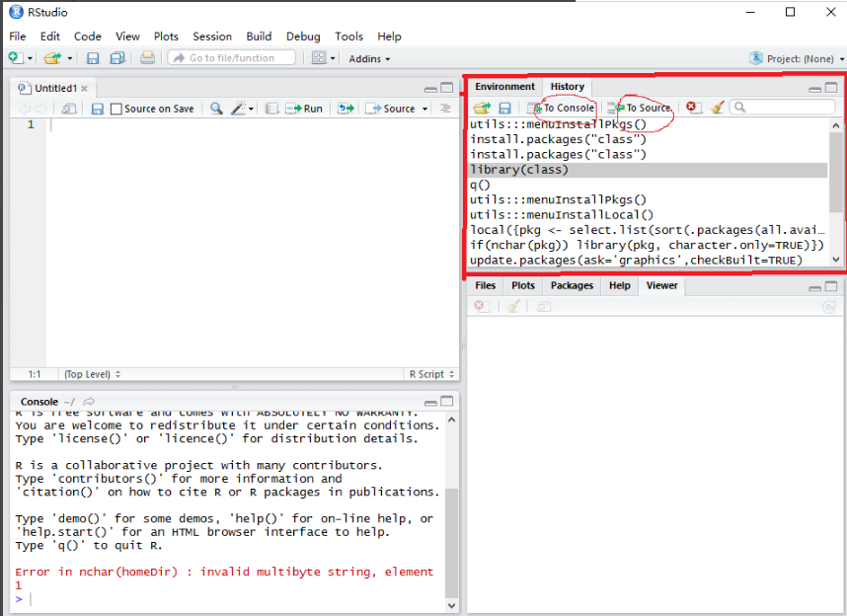Click the Save All documents icon
Image resolution: width=847 pixels, height=616 pixels.
tap(117, 58)
